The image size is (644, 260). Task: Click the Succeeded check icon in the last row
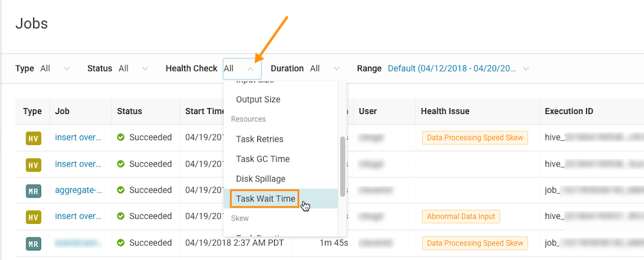point(121,243)
